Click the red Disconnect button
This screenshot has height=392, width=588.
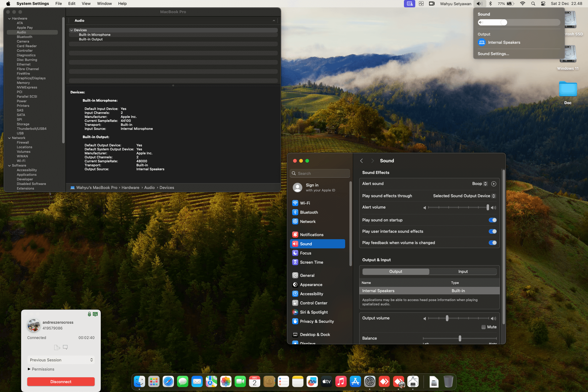pyautogui.click(x=61, y=382)
